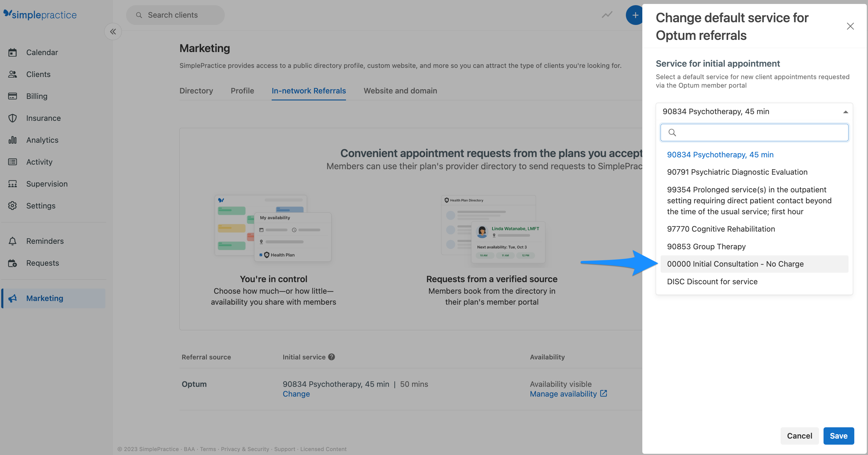
Task: Open the Activity list icon
Action: (x=12, y=162)
